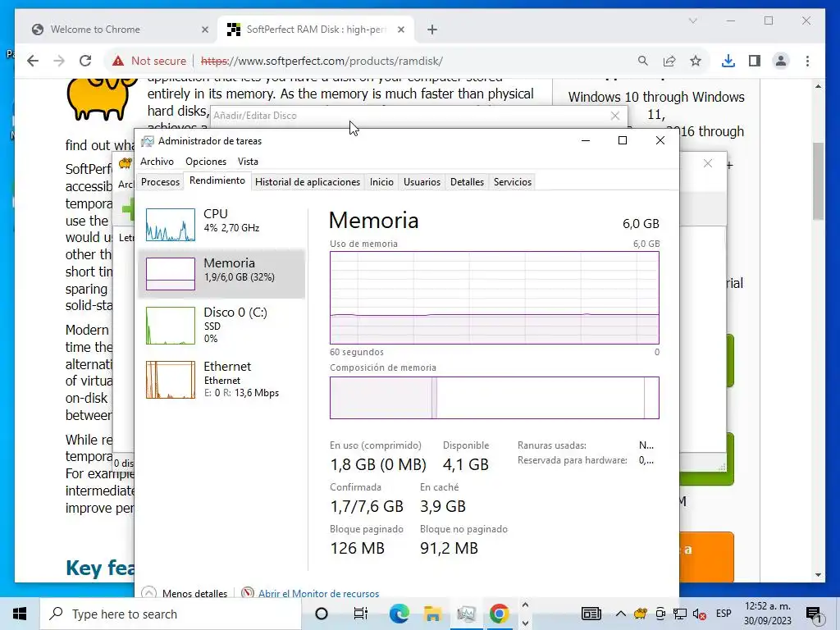The width and height of the screenshot is (840, 630).
Task: Reload the SoftPerfect page
Action: [x=85, y=61]
